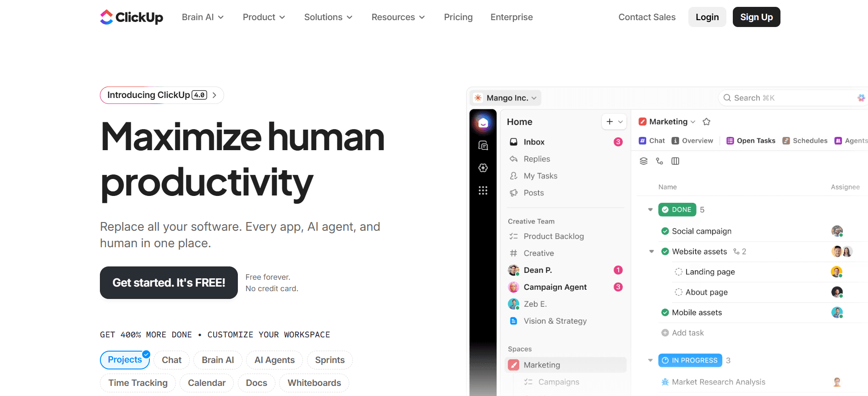Viewport: 868px width, 396px height.
Task: Select the Time Tracking feature chip
Action: tap(138, 383)
